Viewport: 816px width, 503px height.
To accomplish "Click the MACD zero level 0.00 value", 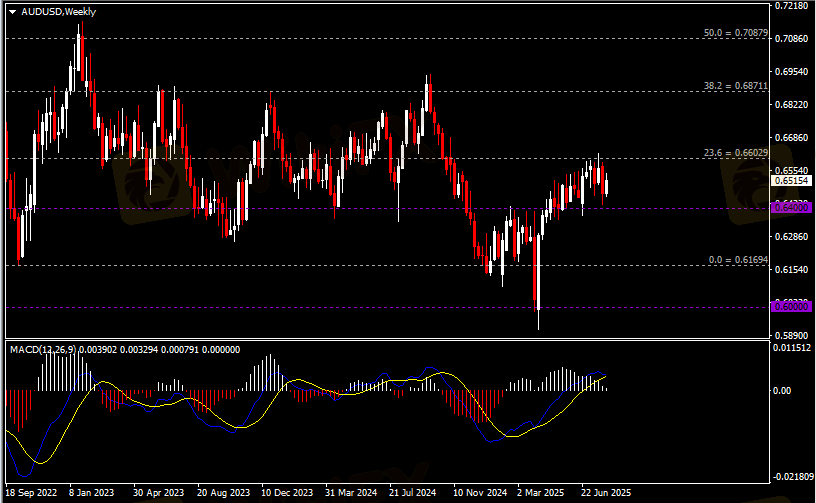I will tap(787, 391).
